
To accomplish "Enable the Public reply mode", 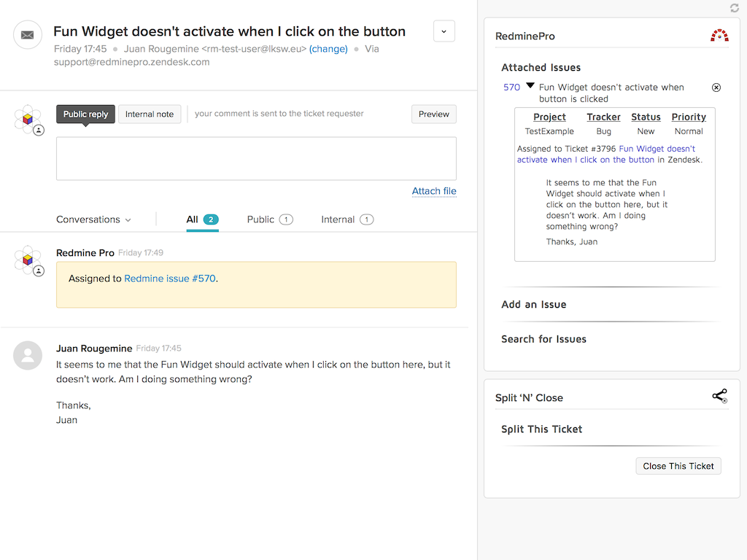I will click(x=85, y=114).
